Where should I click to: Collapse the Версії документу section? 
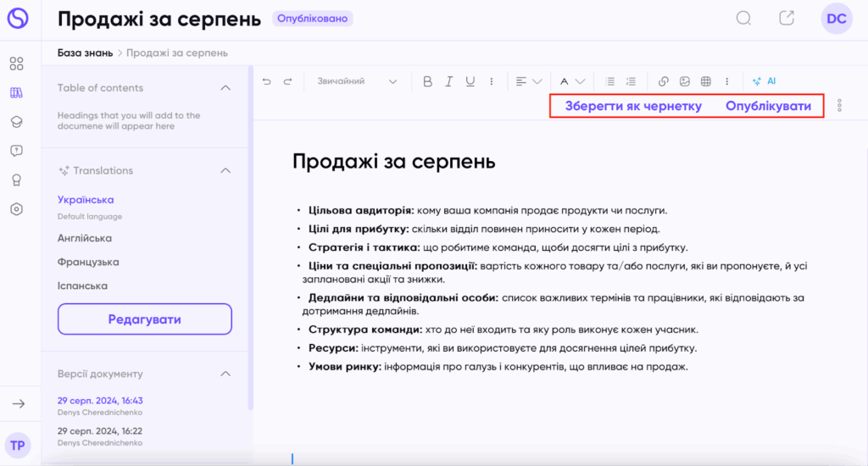(x=225, y=374)
